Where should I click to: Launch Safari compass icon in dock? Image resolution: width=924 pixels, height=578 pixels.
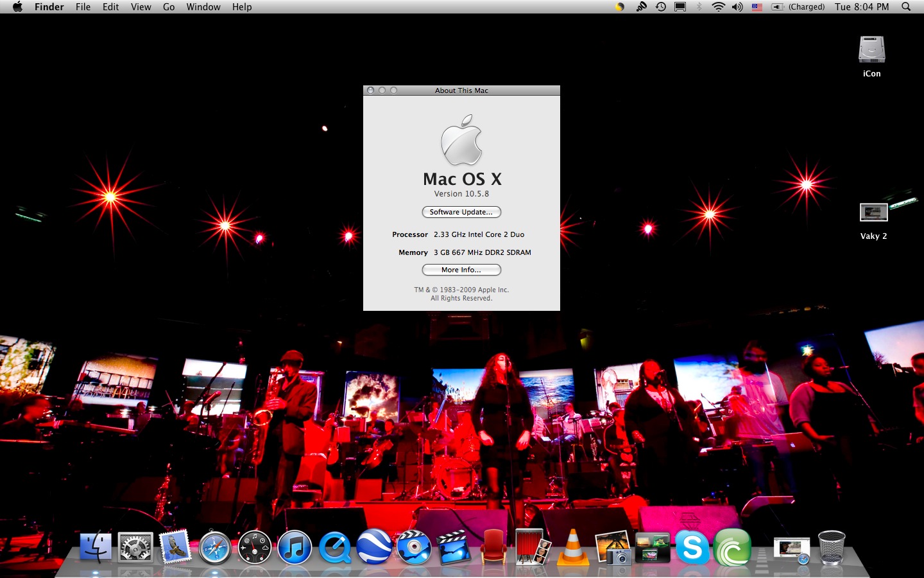point(215,548)
